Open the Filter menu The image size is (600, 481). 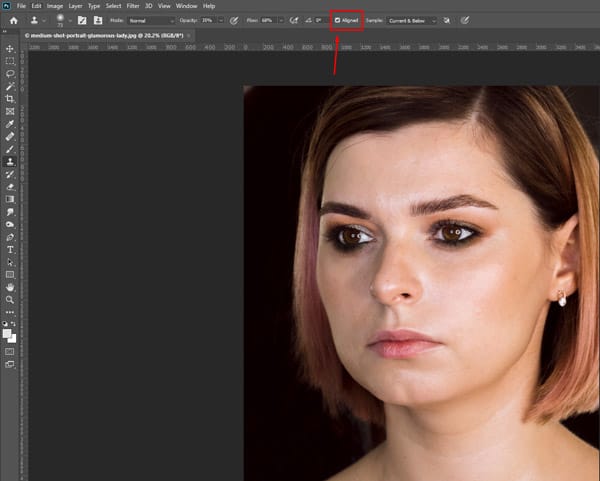click(133, 6)
